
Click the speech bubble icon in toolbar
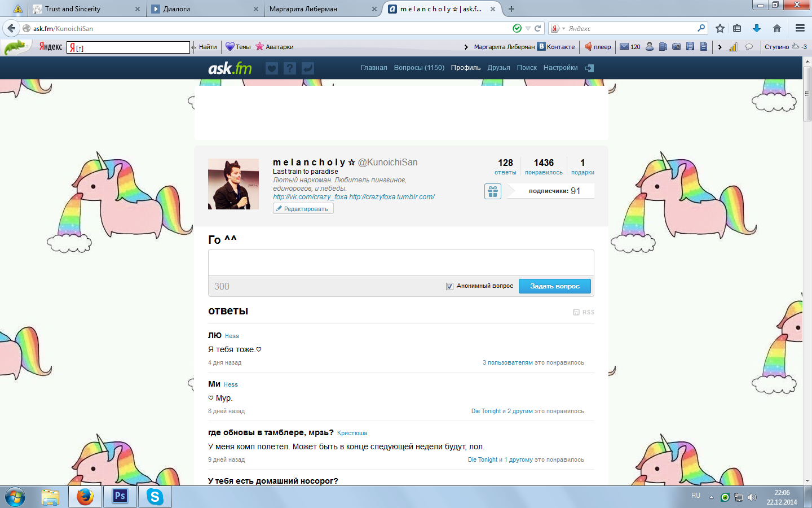749,47
